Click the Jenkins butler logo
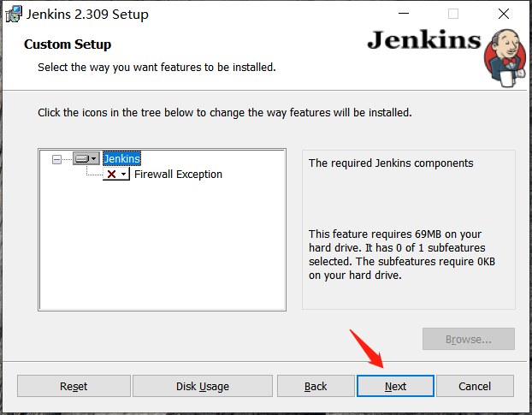This screenshot has height=415, width=532. click(505, 57)
